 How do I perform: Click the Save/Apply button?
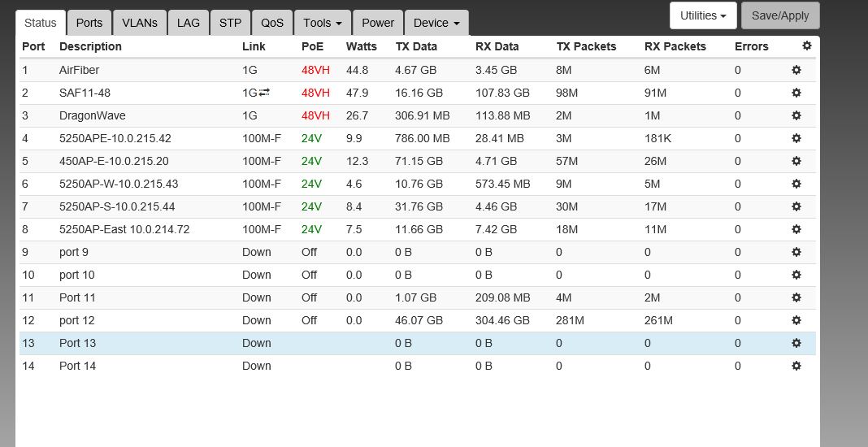coord(780,15)
